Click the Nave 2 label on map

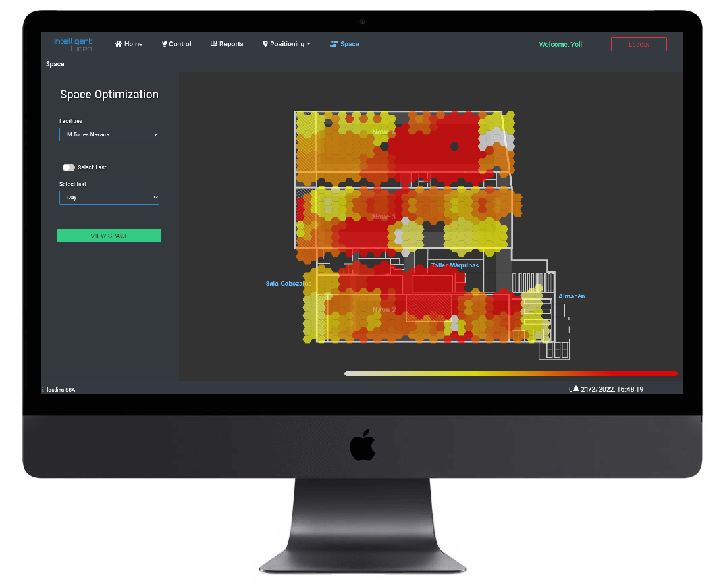tap(383, 310)
